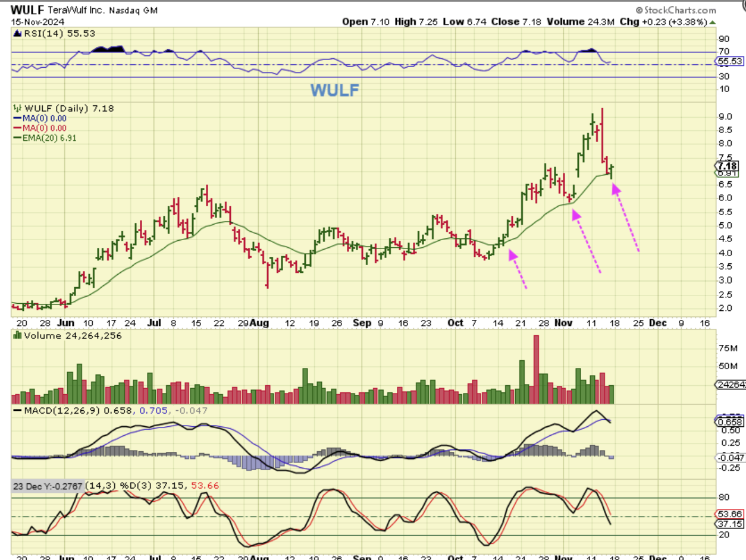Click the 37.15 stochastic tag on right axis
This screenshot has width=746, height=560.
[x=729, y=524]
